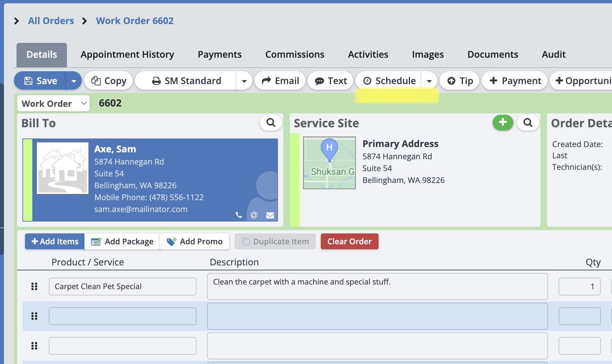Open the Payments tab

[220, 54]
